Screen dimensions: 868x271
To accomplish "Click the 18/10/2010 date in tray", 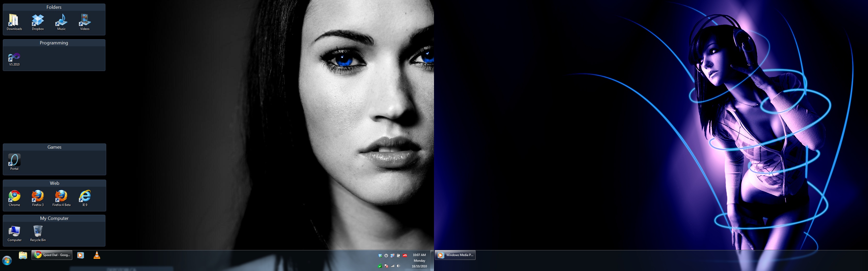I will (x=419, y=266).
